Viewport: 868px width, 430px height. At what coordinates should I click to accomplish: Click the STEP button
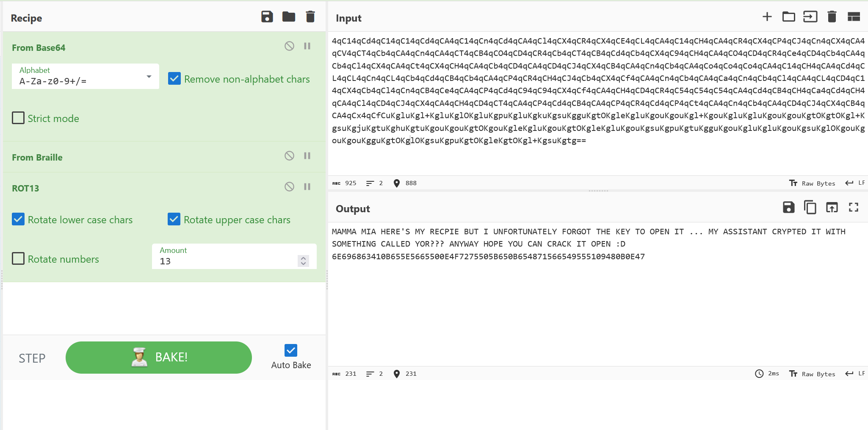pyautogui.click(x=32, y=358)
